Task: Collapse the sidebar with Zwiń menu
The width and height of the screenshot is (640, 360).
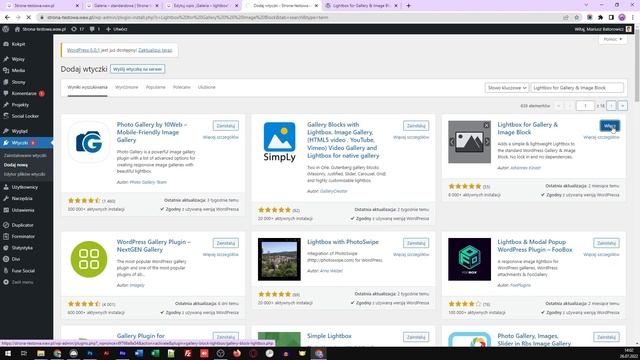Action: [18, 282]
